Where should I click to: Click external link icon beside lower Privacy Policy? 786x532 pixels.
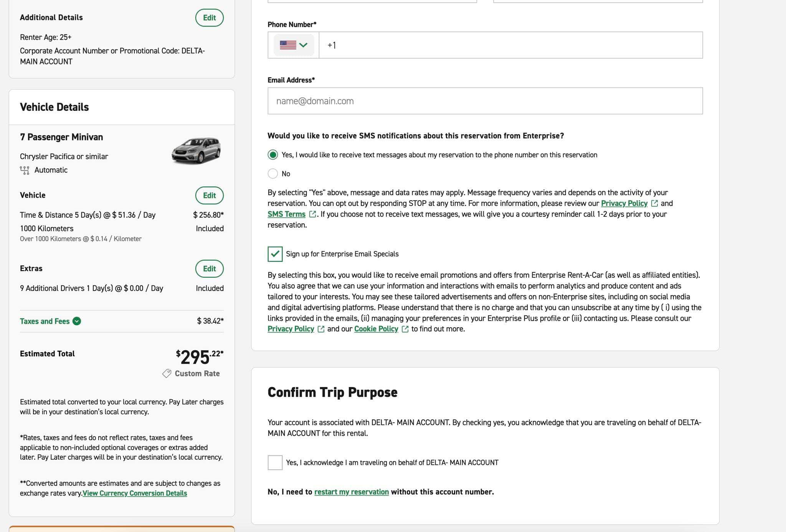pyautogui.click(x=321, y=329)
